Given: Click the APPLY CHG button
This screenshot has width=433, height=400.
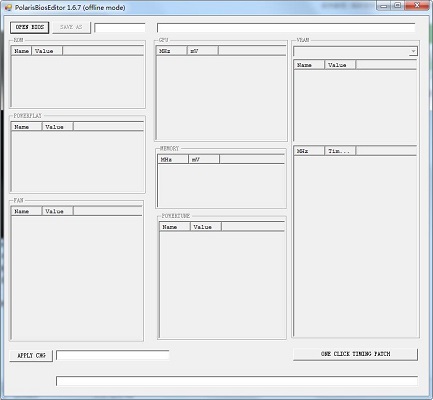Looking at the screenshot, I should [x=31, y=356].
